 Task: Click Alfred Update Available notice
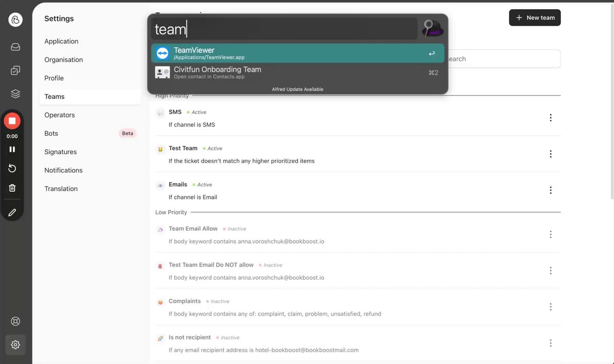point(297,89)
